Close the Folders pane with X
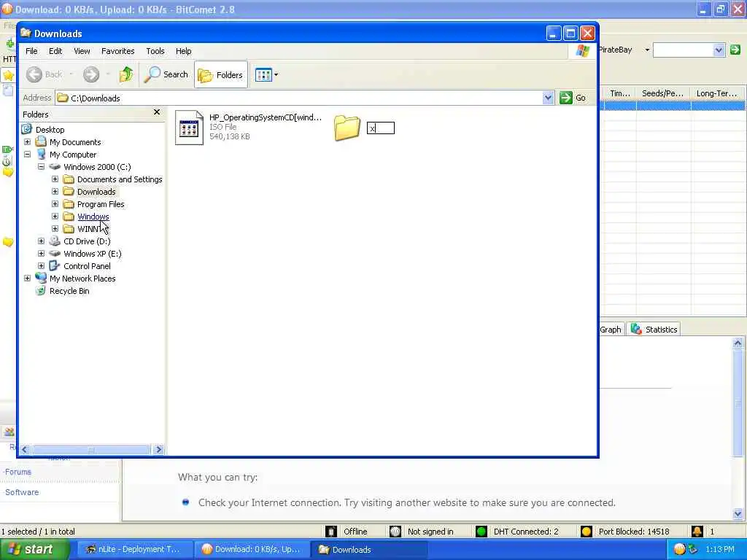Image resolution: width=747 pixels, height=560 pixels. 157,112
